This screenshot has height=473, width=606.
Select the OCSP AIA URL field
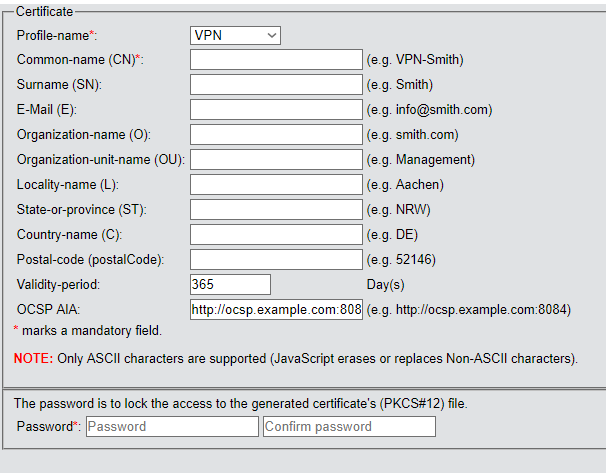(276, 310)
